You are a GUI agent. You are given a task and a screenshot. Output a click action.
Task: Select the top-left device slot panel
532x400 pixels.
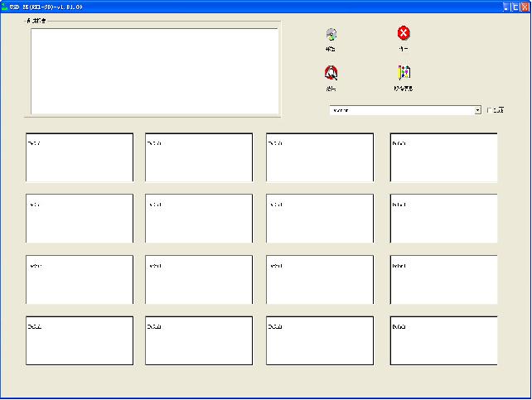click(80, 157)
